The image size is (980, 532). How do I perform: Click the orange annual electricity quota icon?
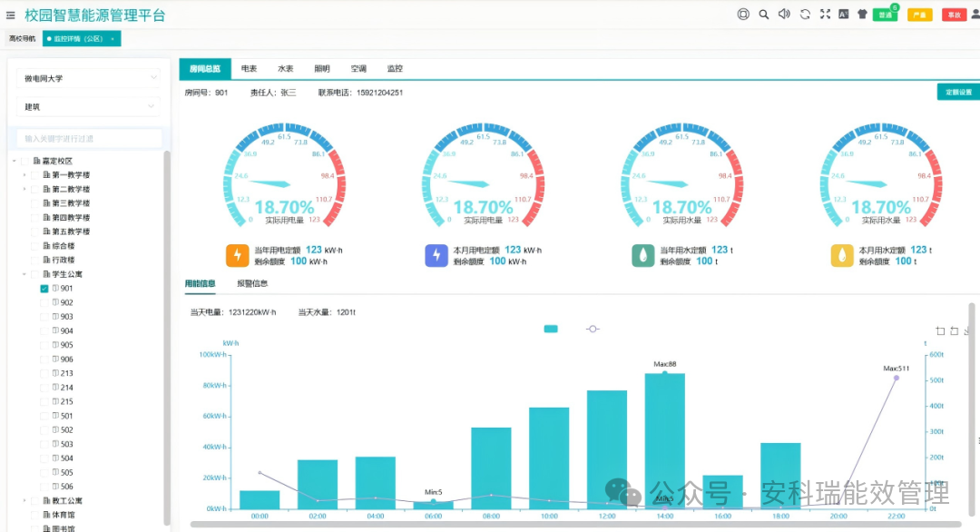238,255
